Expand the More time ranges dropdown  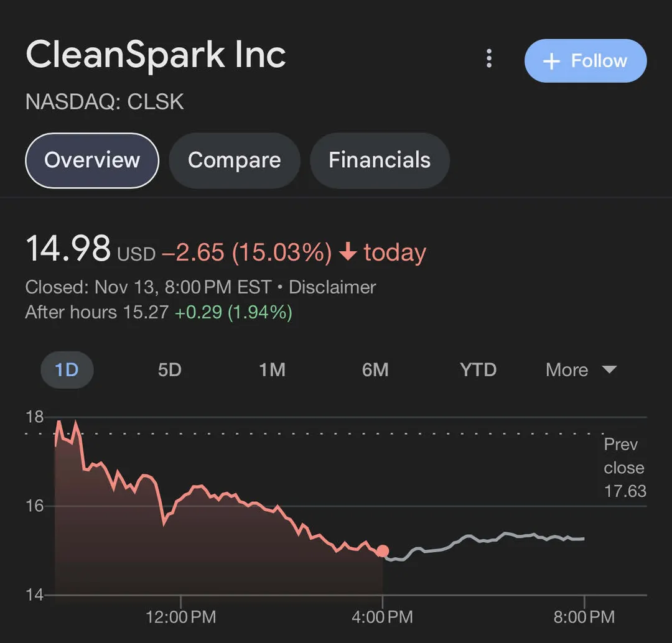pyautogui.click(x=567, y=370)
